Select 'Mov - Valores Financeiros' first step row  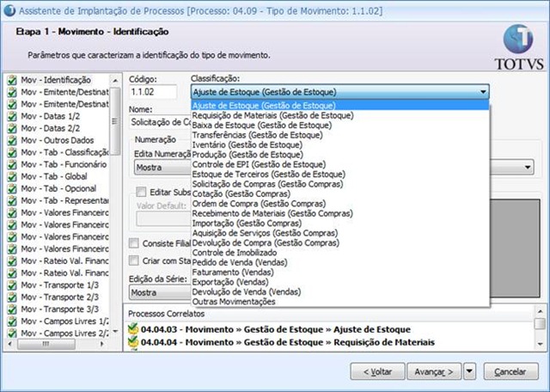point(58,212)
